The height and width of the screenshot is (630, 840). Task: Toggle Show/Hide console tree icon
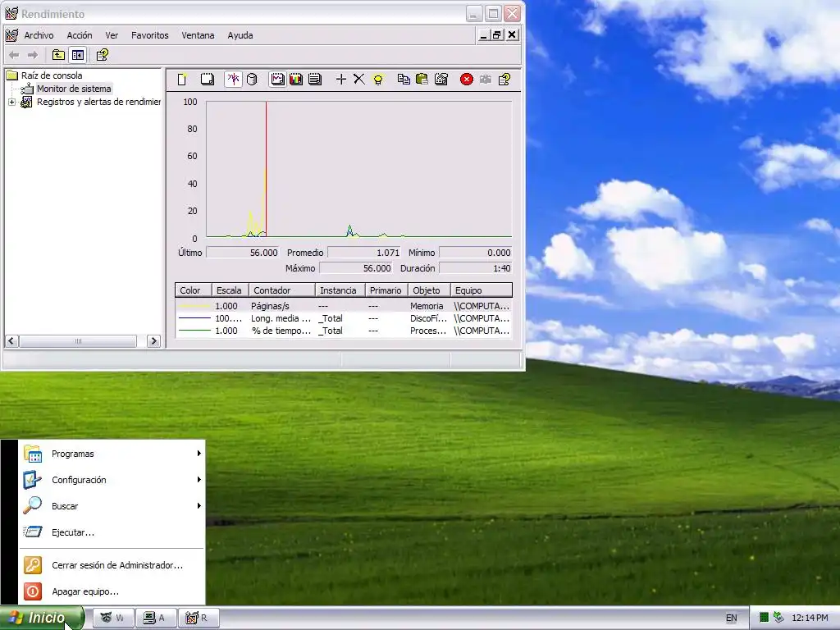78,55
